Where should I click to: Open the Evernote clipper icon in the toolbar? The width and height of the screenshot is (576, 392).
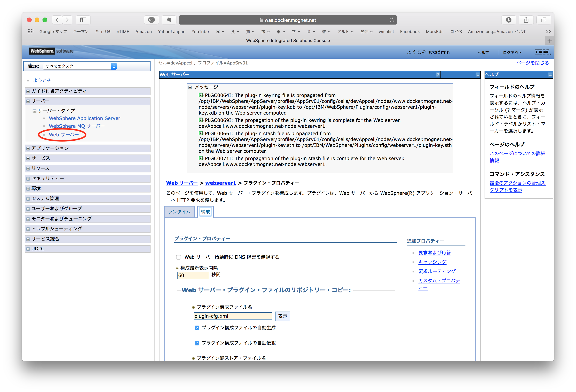[169, 20]
